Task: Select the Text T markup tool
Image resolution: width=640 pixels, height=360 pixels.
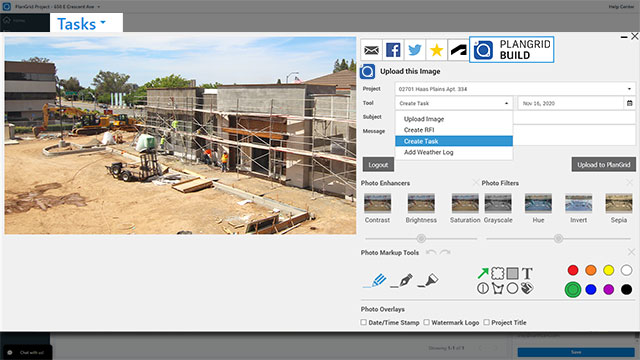Action: click(527, 273)
